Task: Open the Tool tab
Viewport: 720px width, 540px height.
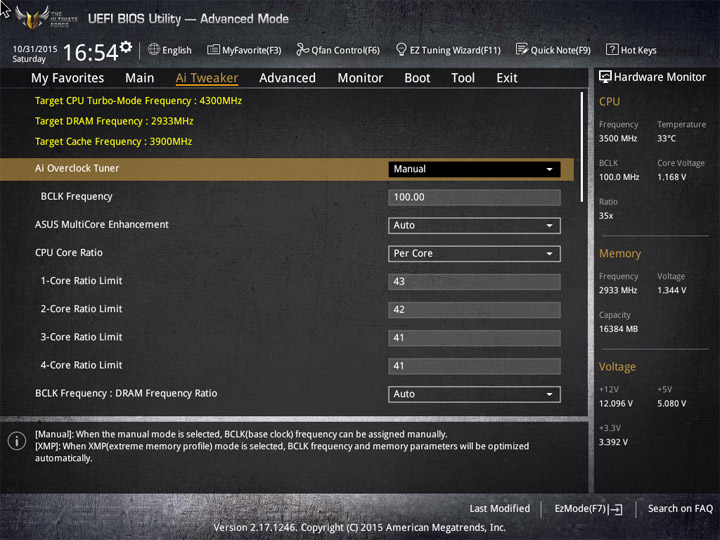Action: pyautogui.click(x=463, y=78)
